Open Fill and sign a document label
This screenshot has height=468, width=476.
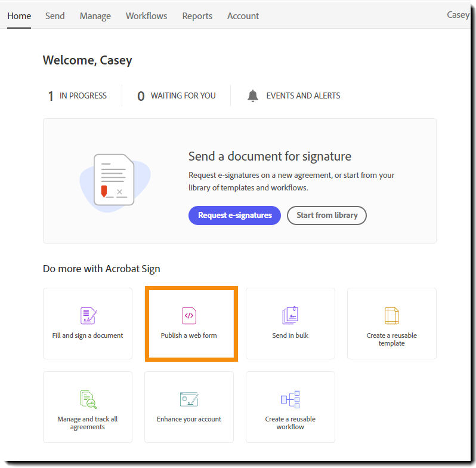coord(88,335)
